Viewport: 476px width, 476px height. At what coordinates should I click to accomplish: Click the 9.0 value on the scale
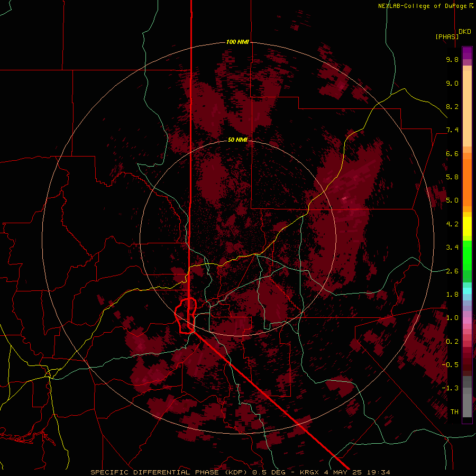pyautogui.click(x=452, y=83)
